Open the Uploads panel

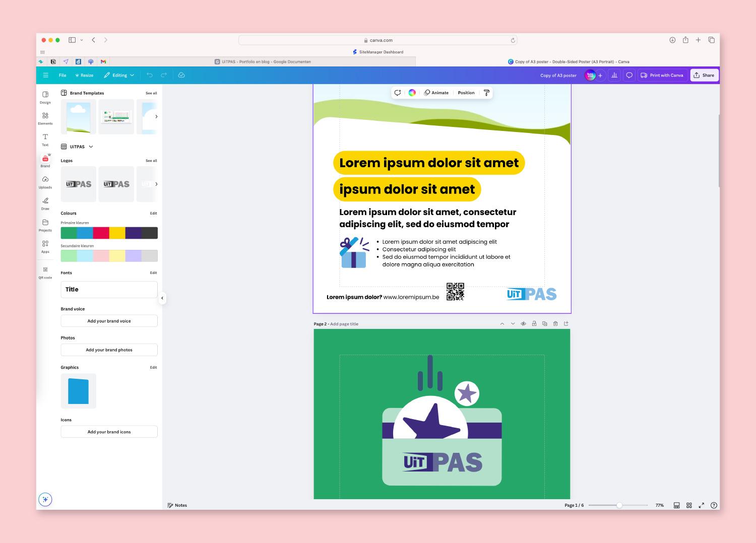[x=45, y=182]
